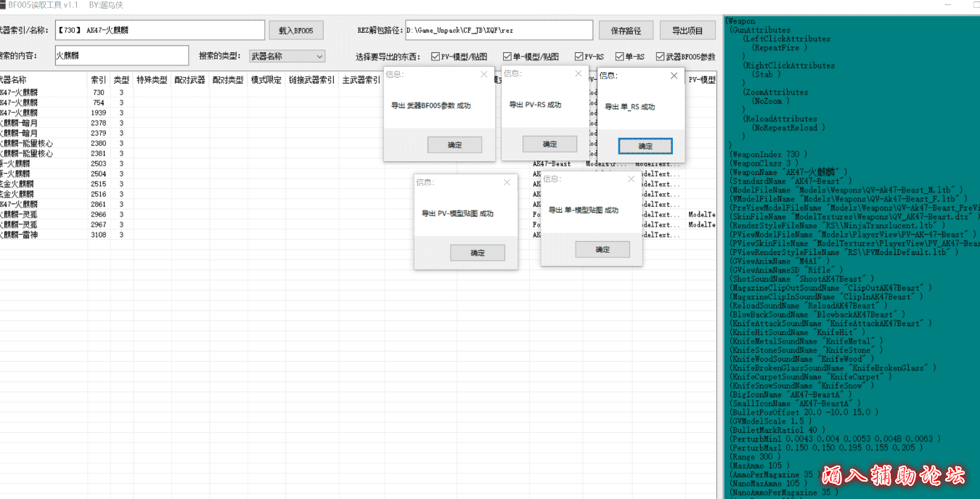
Task: Click the 导出项目 button
Action: (x=687, y=31)
